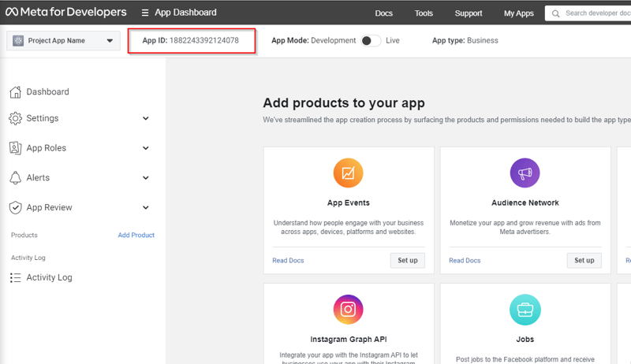Image resolution: width=631 pixels, height=364 pixels.
Task: Click the App Events orange chart icon
Action: (x=348, y=173)
